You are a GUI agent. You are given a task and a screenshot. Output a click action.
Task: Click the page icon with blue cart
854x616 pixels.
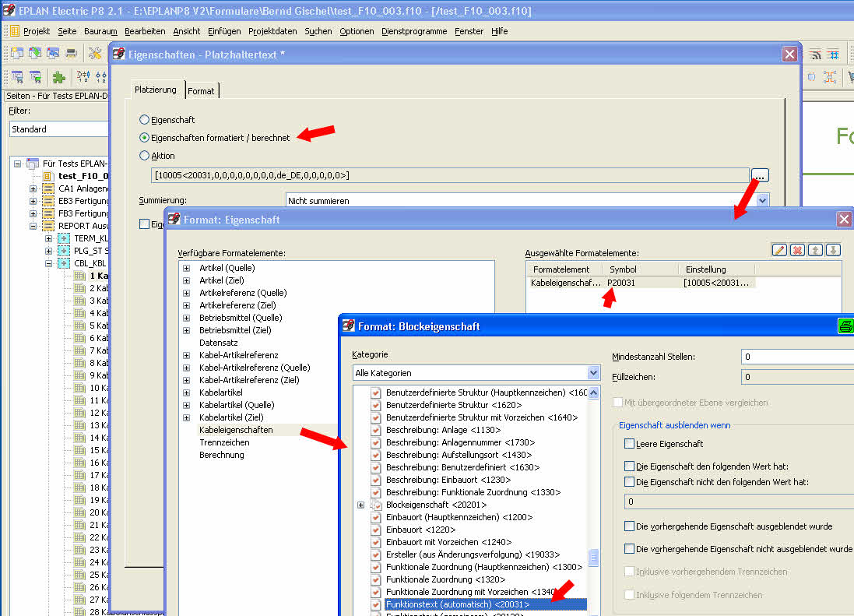17,77
